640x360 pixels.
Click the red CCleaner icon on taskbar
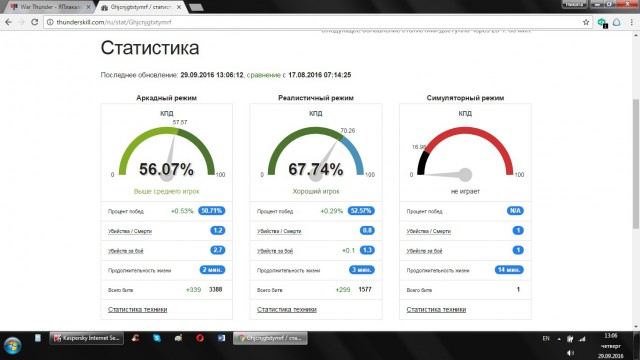coord(136,338)
